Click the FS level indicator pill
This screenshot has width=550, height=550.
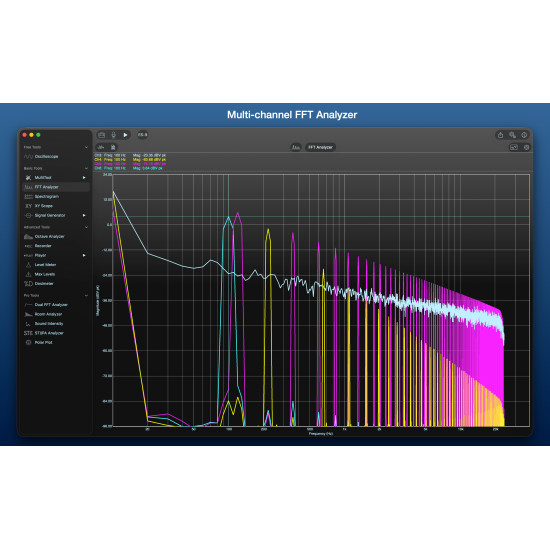pos(142,135)
